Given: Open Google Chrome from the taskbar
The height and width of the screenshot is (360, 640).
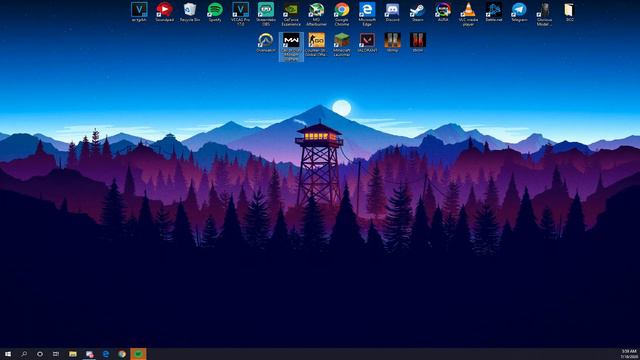Looking at the screenshot, I should pos(122,354).
